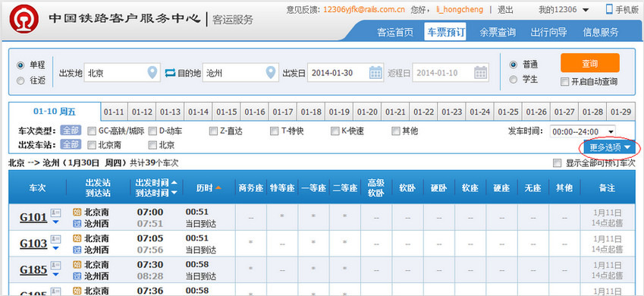Click 07:00 departure time of G101
The width and height of the screenshot is (644, 296).
150,213
